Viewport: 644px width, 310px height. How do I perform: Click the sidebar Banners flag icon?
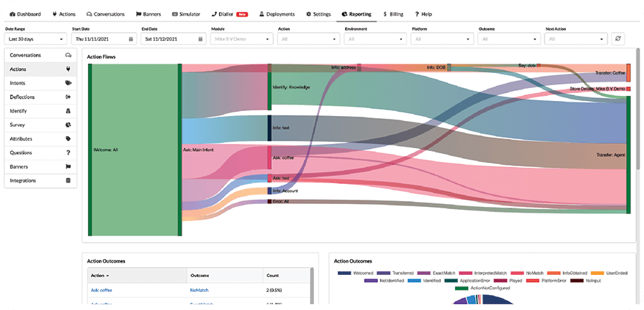coord(68,167)
